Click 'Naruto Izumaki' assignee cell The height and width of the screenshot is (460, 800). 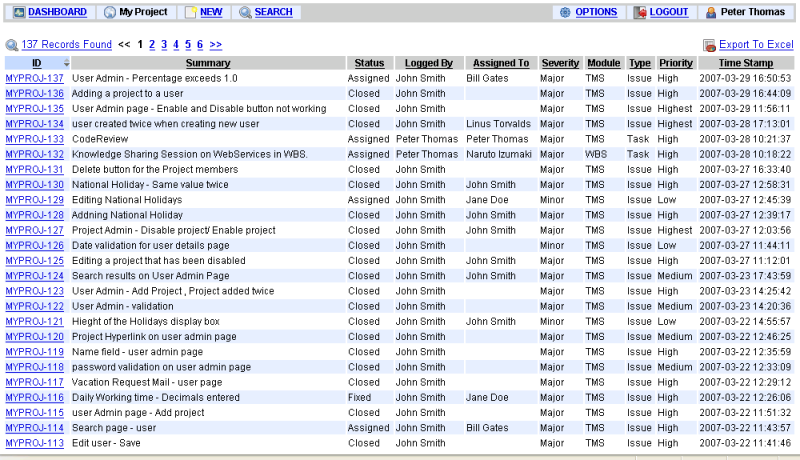(x=499, y=155)
